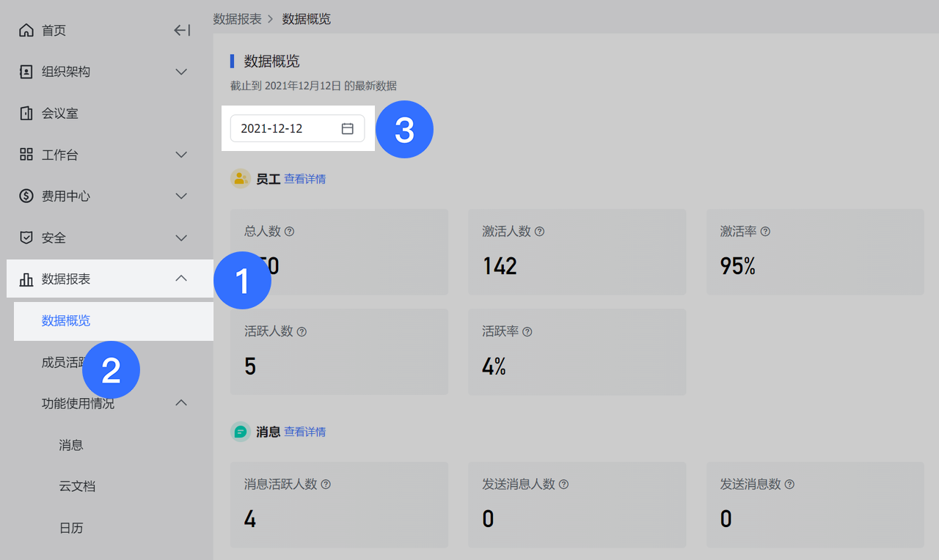Go to 首页 in sidebar
The height and width of the screenshot is (560, 939).
point(54,30)
